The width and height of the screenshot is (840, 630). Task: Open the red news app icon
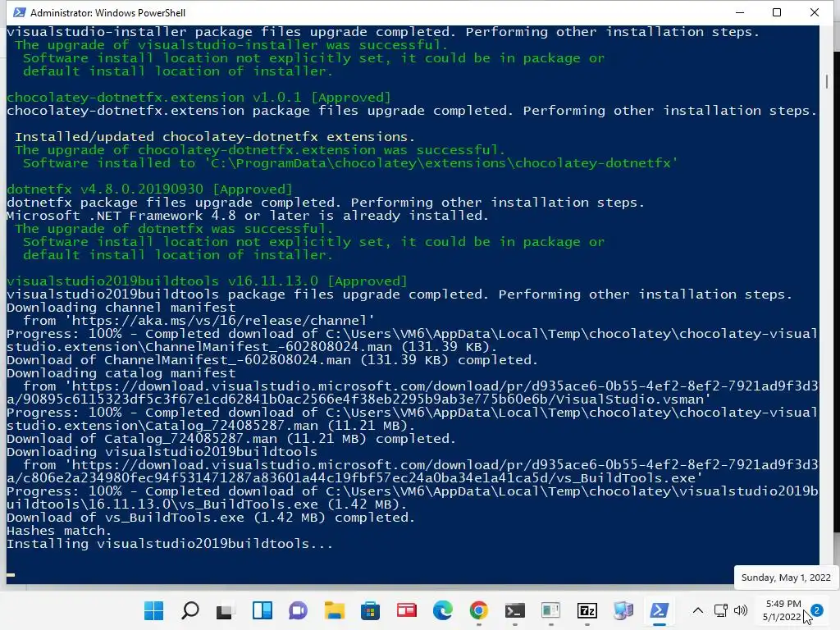407,610
